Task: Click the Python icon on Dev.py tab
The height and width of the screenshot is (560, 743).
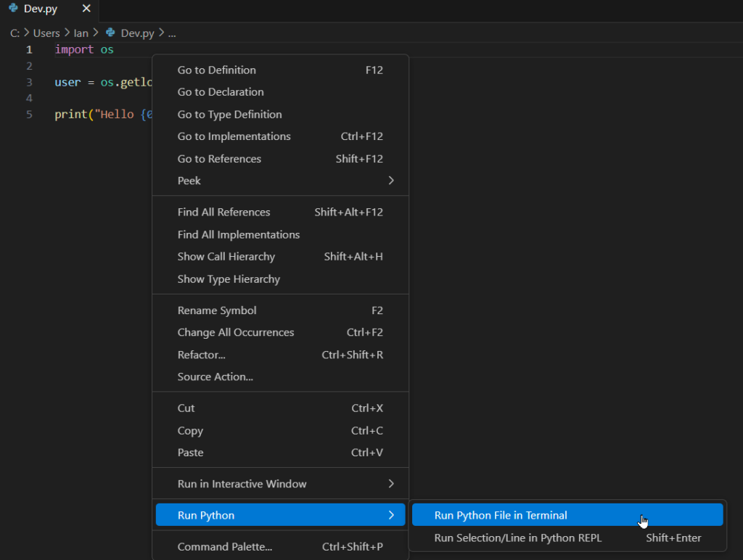Action: point(13,9)
